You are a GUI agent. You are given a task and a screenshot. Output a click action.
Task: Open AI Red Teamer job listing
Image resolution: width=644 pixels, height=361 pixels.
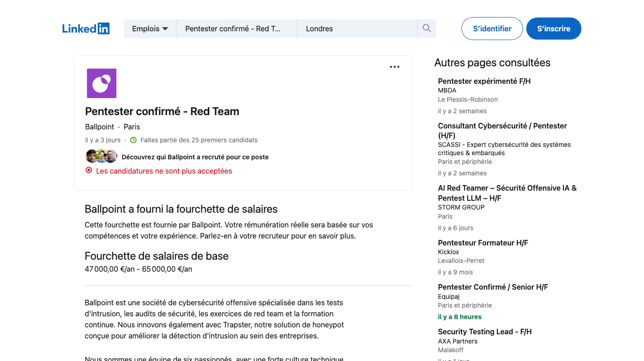[x=507, y=193]
